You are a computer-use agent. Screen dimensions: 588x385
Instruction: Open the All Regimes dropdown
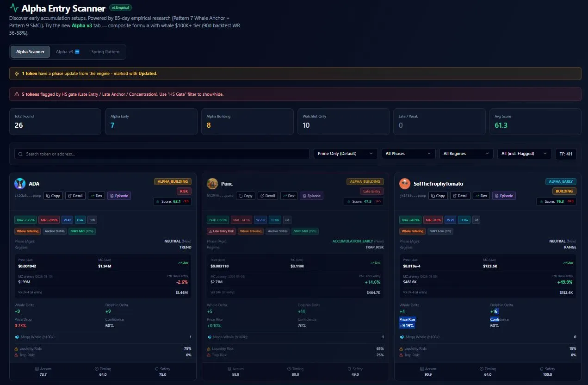click(x=466, y=154)
